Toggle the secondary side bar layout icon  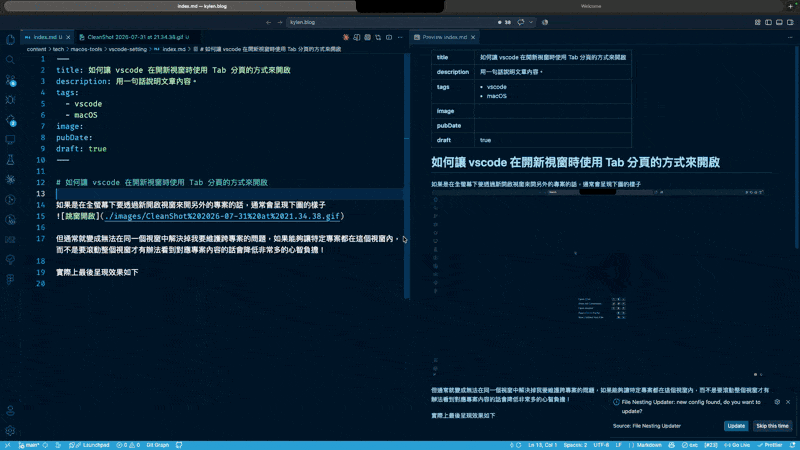[x=790, y=22]
